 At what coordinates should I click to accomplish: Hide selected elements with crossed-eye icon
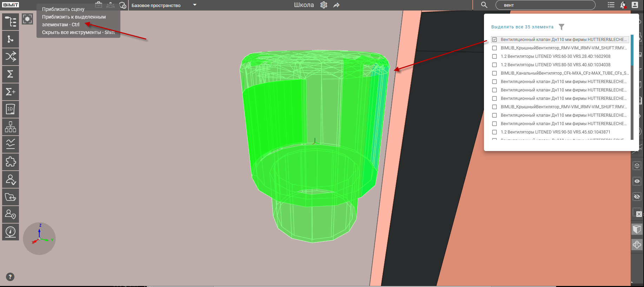tap(637, 197)
